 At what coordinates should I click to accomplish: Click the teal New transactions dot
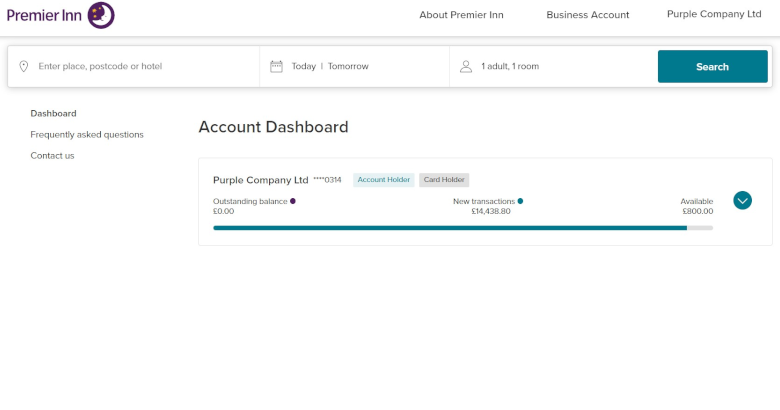coord(520,201)
